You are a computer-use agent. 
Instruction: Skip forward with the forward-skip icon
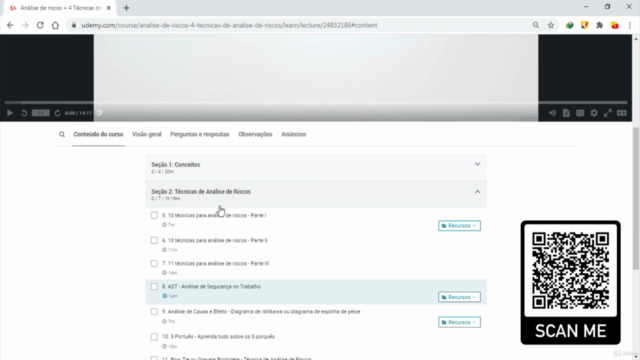click(58, 113)
